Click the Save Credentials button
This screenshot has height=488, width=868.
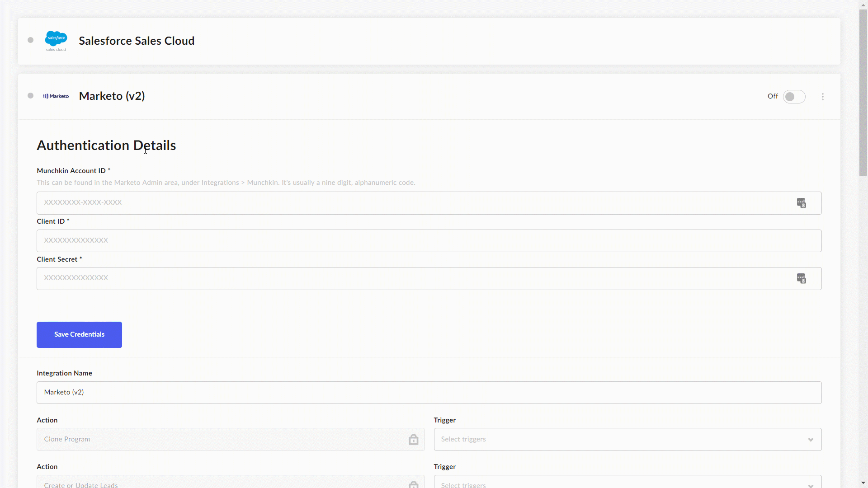[79, 335]
